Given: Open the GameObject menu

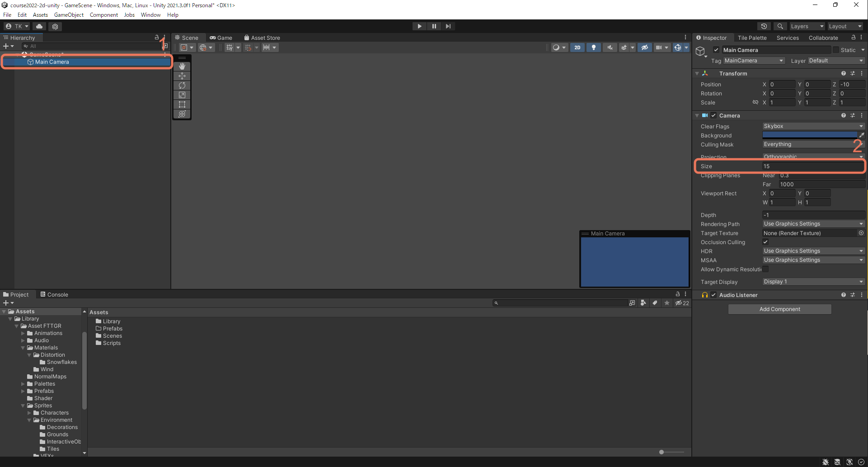Looking at the screenshot, I should click(69, 15).
